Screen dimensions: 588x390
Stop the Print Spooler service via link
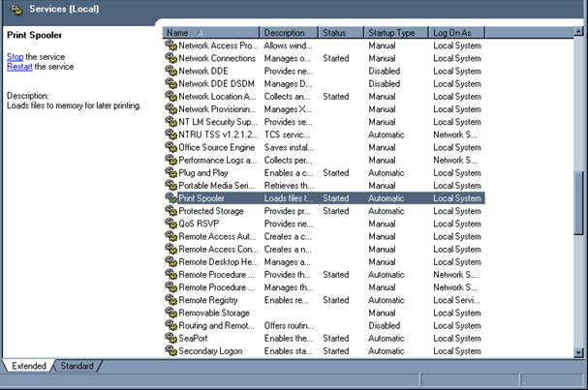(15, 57)
